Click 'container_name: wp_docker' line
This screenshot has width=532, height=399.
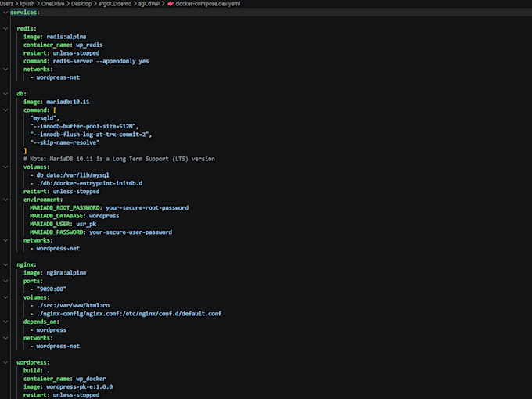[x=64, y=379]
